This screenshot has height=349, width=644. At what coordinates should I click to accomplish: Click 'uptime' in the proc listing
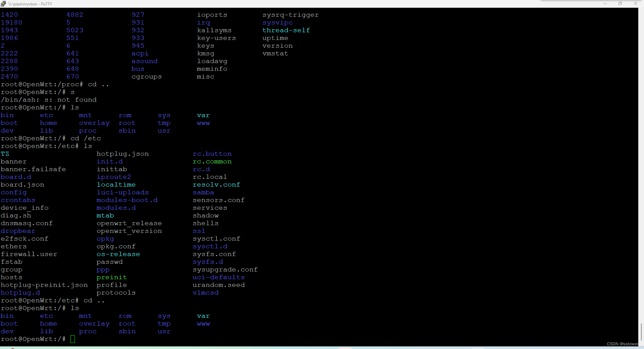[x=275, y=38]
